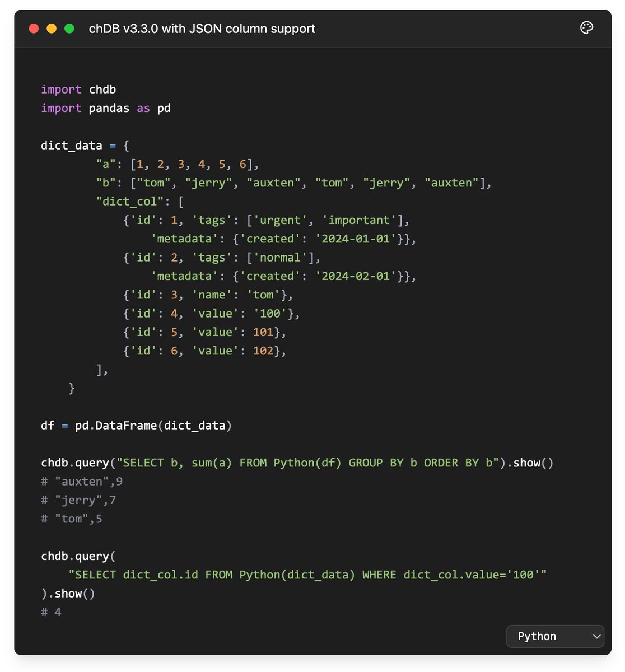Click the green maximize window dot
The width and height of the screenshot is (625, 672).
69,29
